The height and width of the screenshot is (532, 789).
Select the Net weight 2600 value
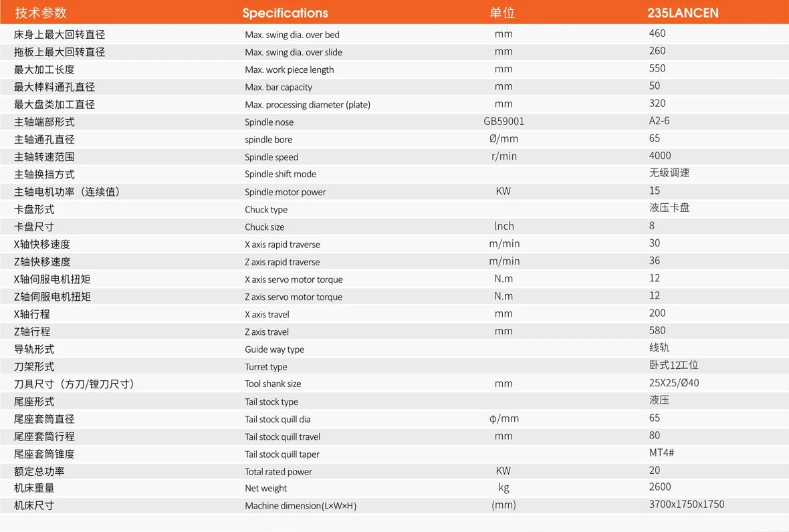[x=660, y=487]
